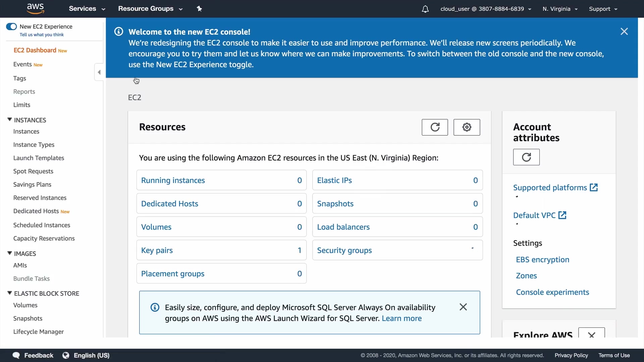Click the pin shortcut icon in navbar
The width and height of the screenshot is (644, 362).
coord(199,9)
